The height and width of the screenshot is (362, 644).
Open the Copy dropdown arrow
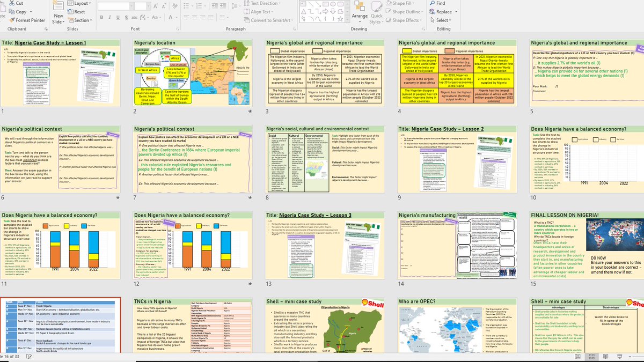31,12
